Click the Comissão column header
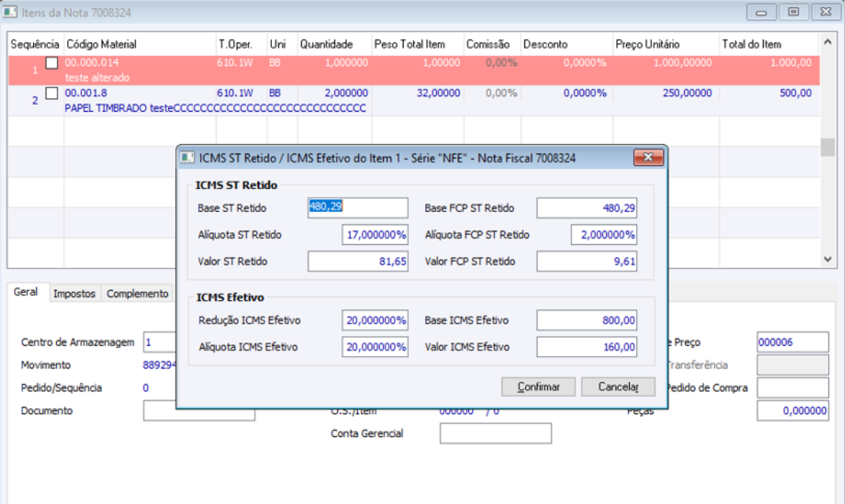This screenshot has height=504, width=845. pos(492,44)
